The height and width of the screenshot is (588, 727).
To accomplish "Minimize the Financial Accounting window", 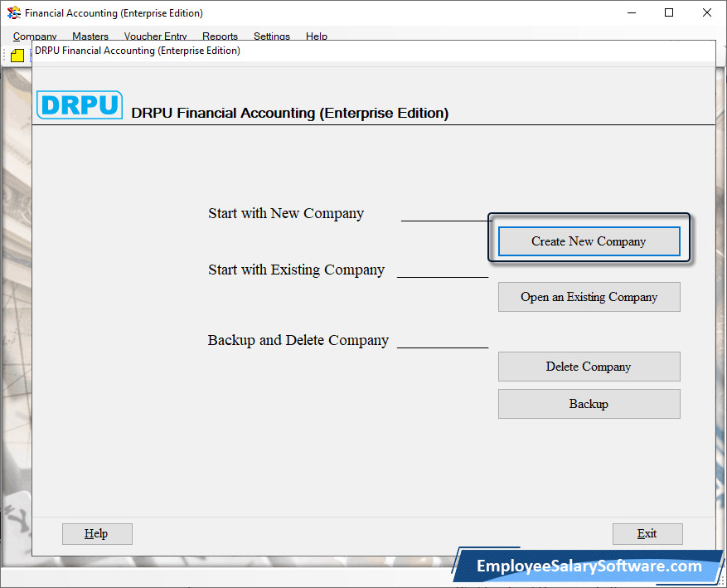I will click(x=632, y=12).
